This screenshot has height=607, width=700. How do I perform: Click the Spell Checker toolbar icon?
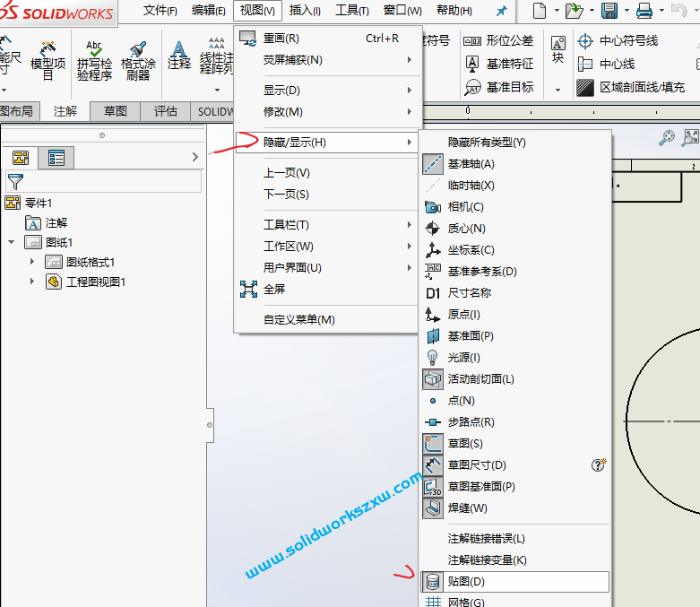pos(93,59)
